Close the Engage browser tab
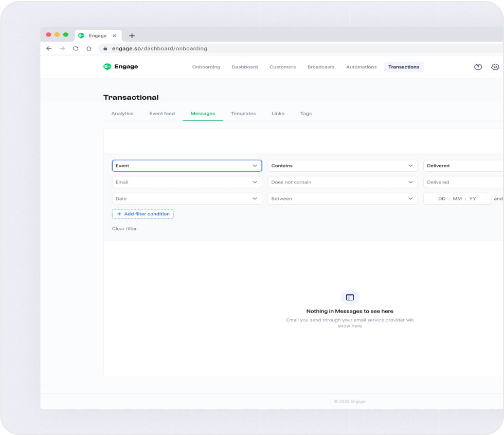 pos(114,35)
